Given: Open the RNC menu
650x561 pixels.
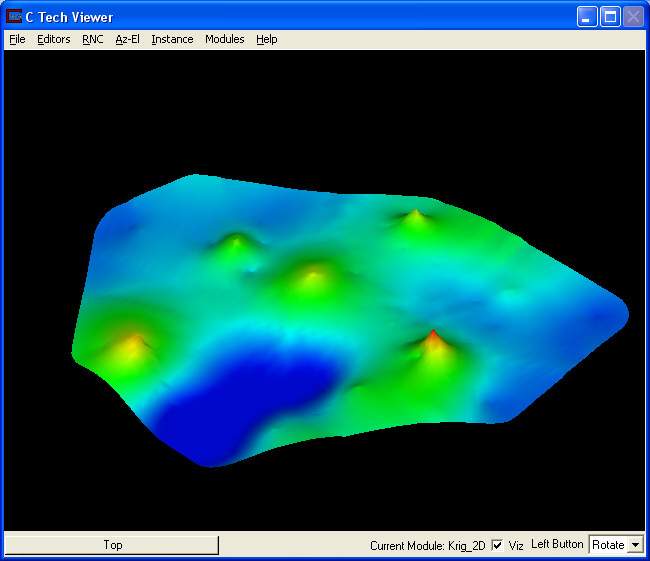Looking at the screenshot, I should click(x=92, y=39).
